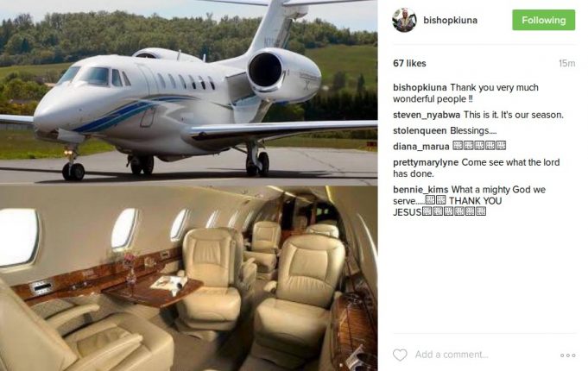Click the 15m post timestamp
Screen dimensions: 588x371
pyautogui.click(x=566, y=63)
